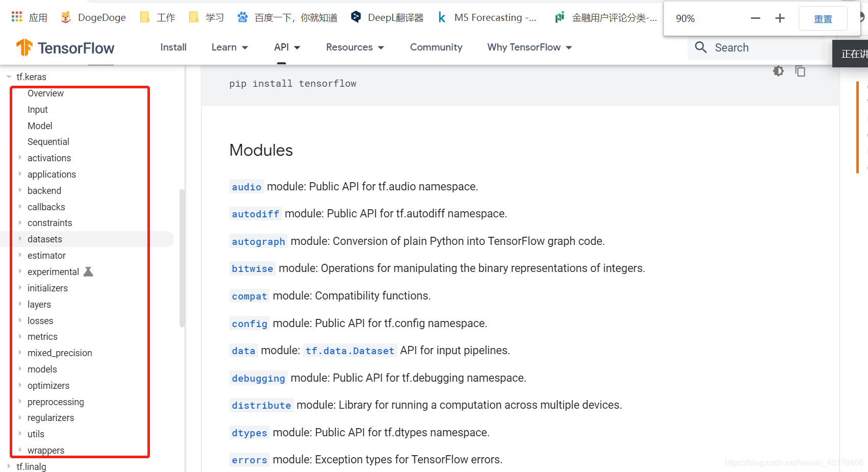Go to the Community page

tap(436, 47)
